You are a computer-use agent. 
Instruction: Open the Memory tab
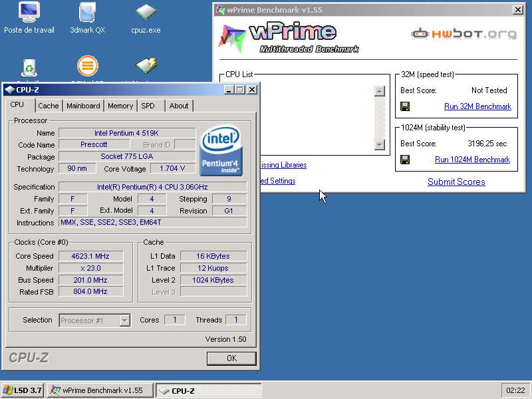[120, 106]
